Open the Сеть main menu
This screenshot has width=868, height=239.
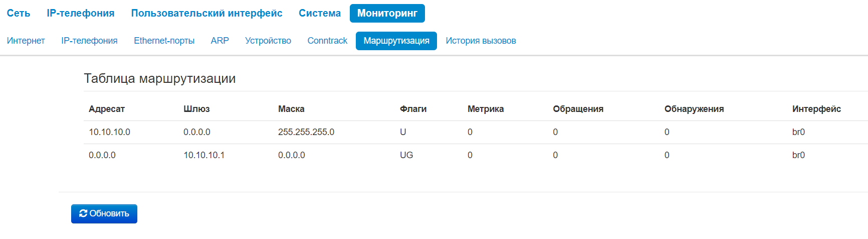tap(19, 13)
